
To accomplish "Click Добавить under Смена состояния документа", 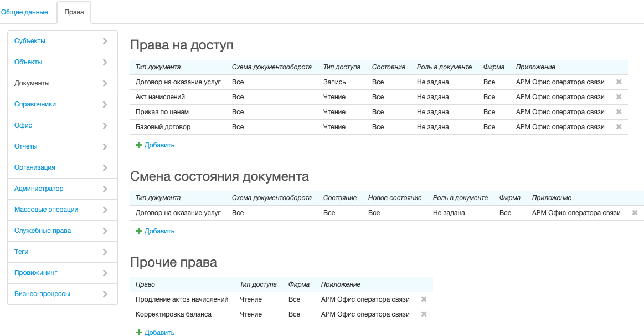I will coord(159,231).
